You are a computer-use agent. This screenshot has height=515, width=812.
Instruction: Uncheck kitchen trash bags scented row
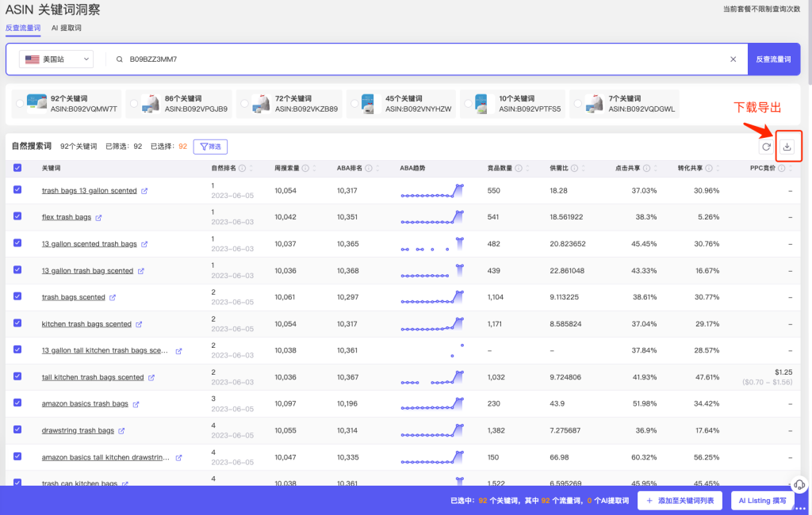17,323
